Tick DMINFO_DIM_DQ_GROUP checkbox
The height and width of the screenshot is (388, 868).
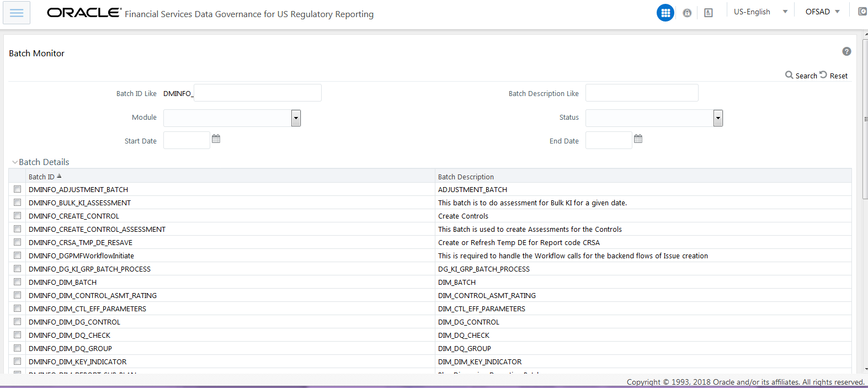tap(18, 348)
